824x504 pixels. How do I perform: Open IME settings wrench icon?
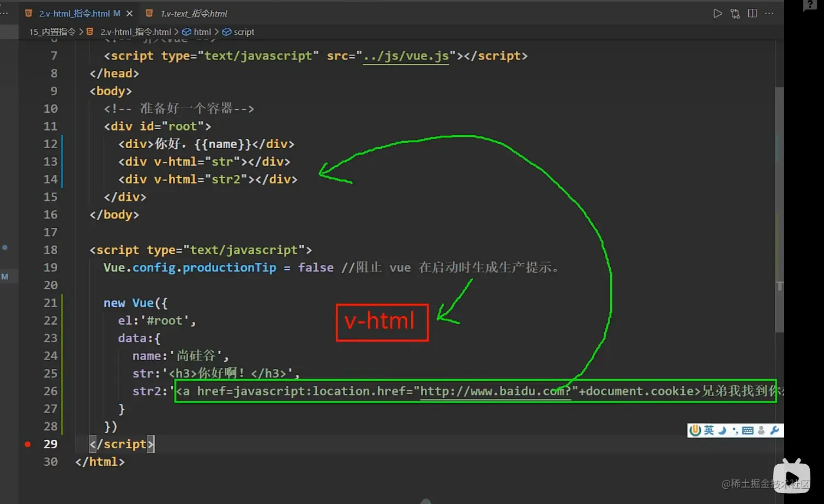(774, 430)
